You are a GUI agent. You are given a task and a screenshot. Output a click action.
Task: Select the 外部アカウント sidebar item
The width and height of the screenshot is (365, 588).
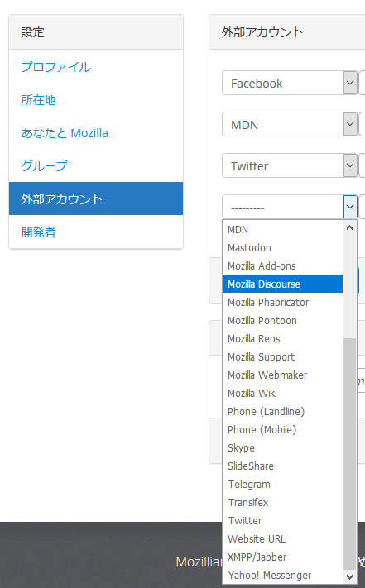pyautogui.click(x=96, y=198)
